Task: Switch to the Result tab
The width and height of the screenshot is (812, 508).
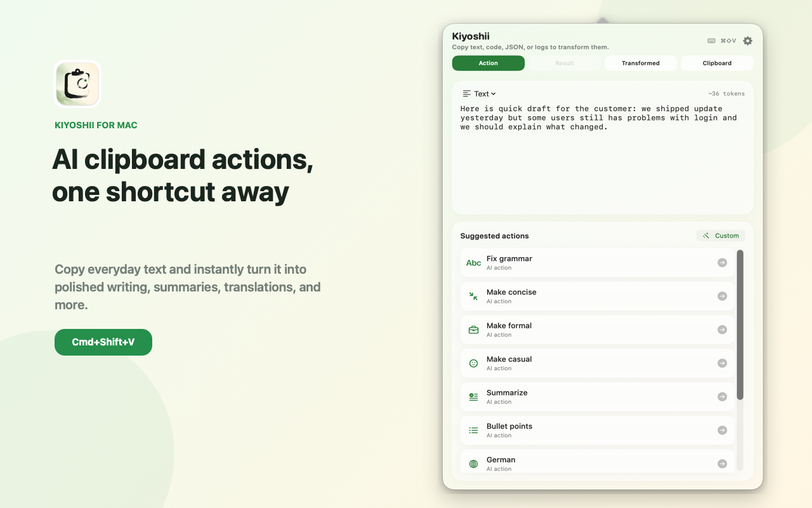Action: [x=565, y=63]
